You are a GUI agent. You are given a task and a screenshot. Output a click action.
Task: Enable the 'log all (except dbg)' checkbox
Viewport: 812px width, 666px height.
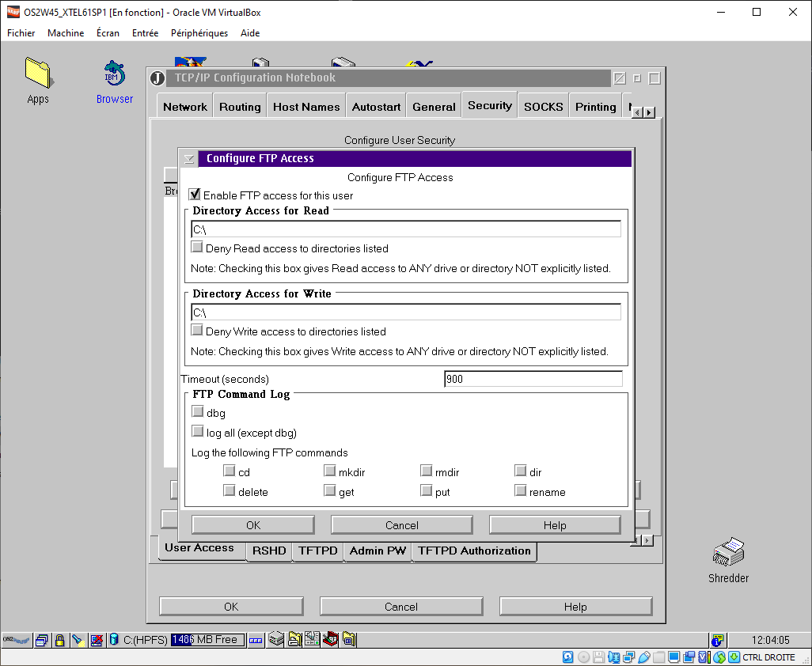pos(198,432)
